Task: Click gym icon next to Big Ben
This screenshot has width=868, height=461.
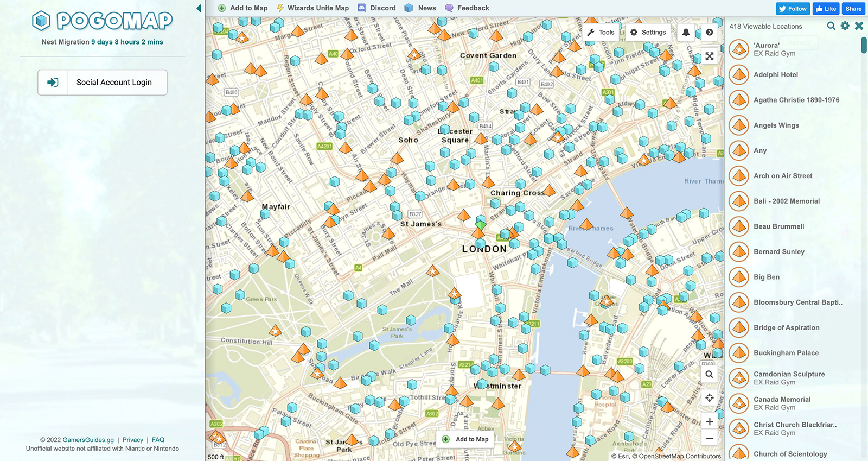Action: click(x=739, y=277)
